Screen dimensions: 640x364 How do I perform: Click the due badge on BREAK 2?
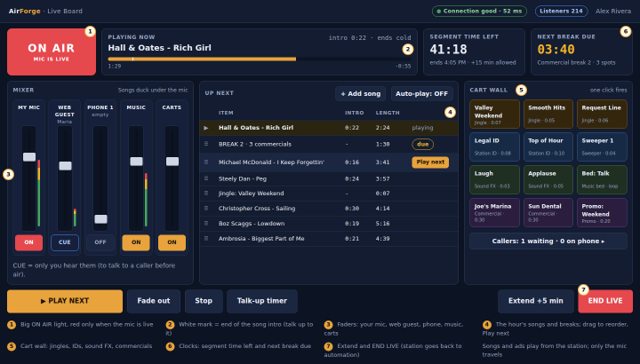tap(423, 144)
